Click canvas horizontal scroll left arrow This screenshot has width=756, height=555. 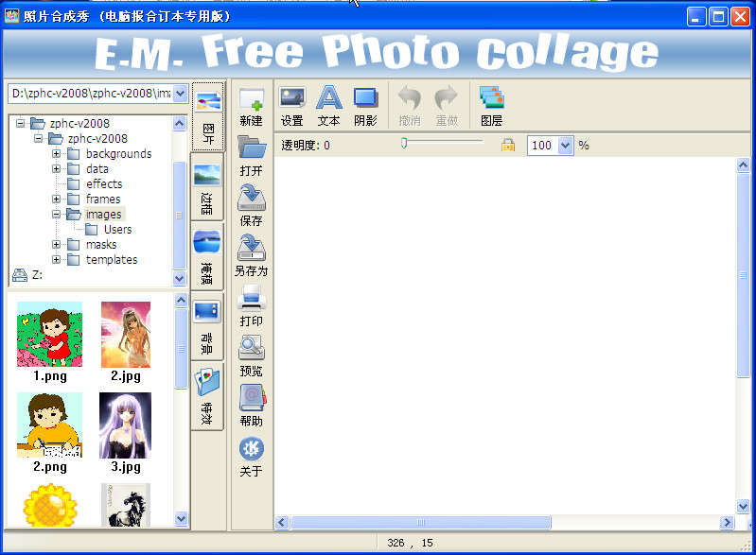click(282, 522)
